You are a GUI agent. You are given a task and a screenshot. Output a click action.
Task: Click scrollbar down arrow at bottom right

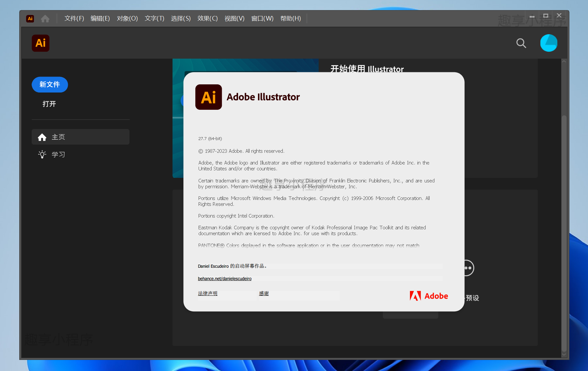[564, 355]
